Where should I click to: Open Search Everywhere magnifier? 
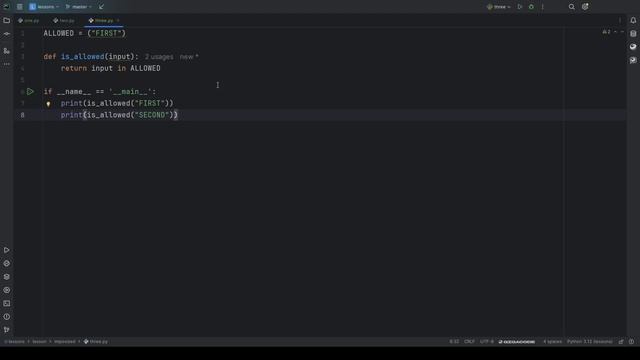(x=571, y=7)
